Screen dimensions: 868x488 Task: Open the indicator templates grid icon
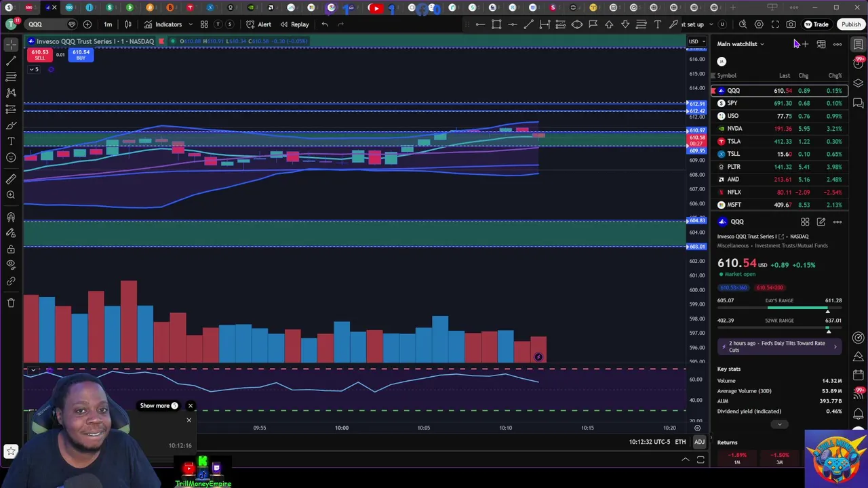(204, 24)
